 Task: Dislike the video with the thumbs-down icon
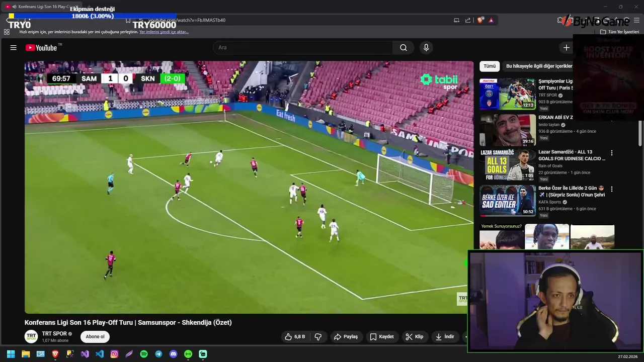tap(318, 337)
